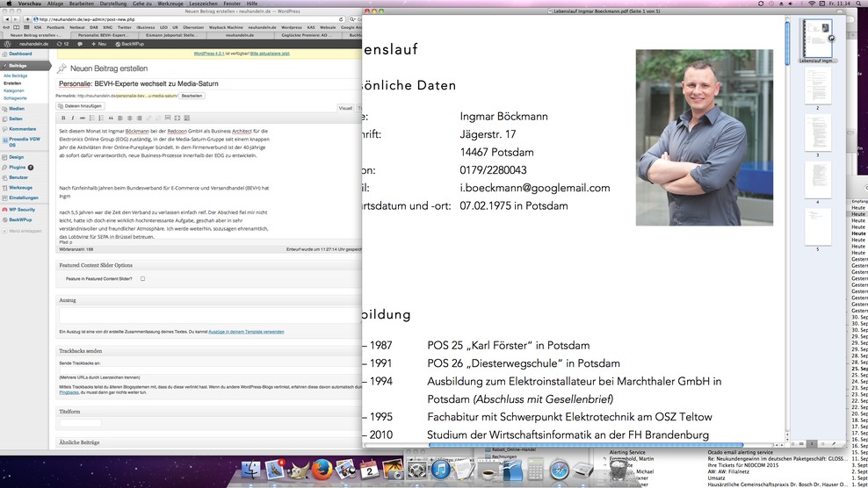Viewport: 868px width, 488px height.
Task: Open Medien section in WordPress sidebar
Action: [17, 109]
